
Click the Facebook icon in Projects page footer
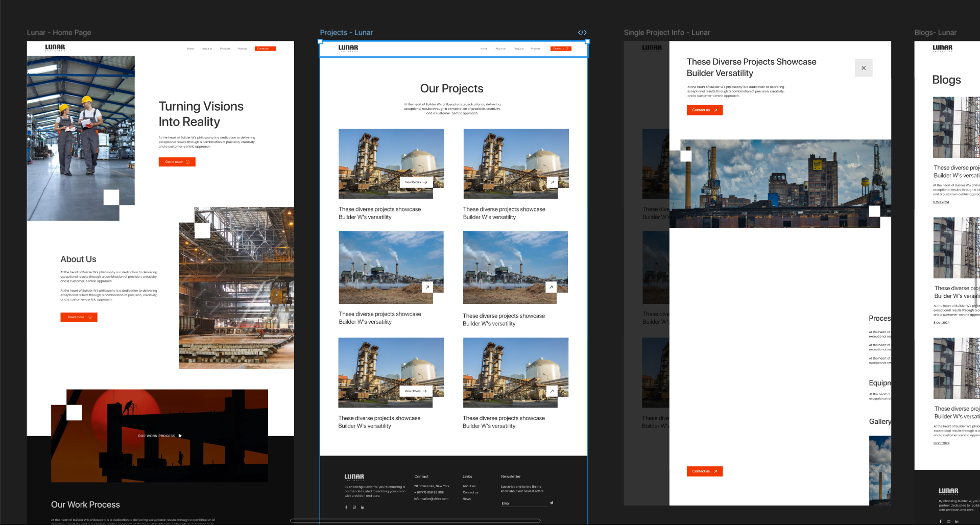[x=346, y=507]
